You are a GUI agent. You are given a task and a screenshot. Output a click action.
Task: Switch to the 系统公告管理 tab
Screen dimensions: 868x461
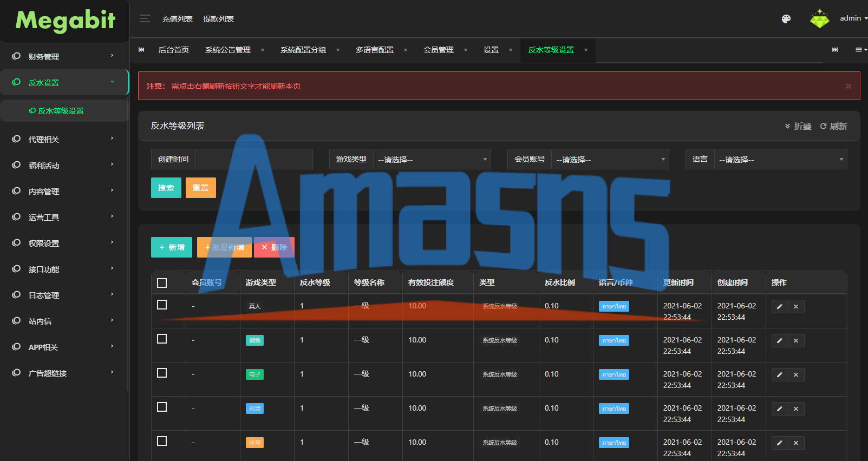[228, 50]
